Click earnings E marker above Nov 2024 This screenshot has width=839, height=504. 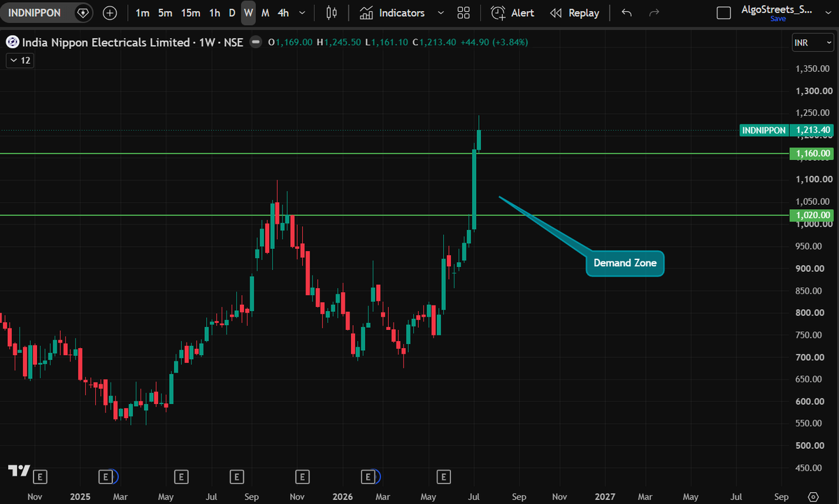pos(41,477)
